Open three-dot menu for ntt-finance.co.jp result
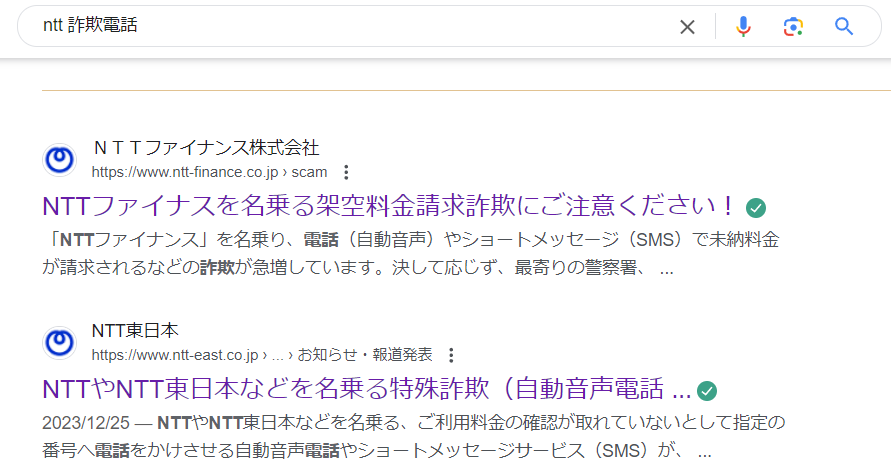This screenshot has height=466, width=891. tap(346, 172)
